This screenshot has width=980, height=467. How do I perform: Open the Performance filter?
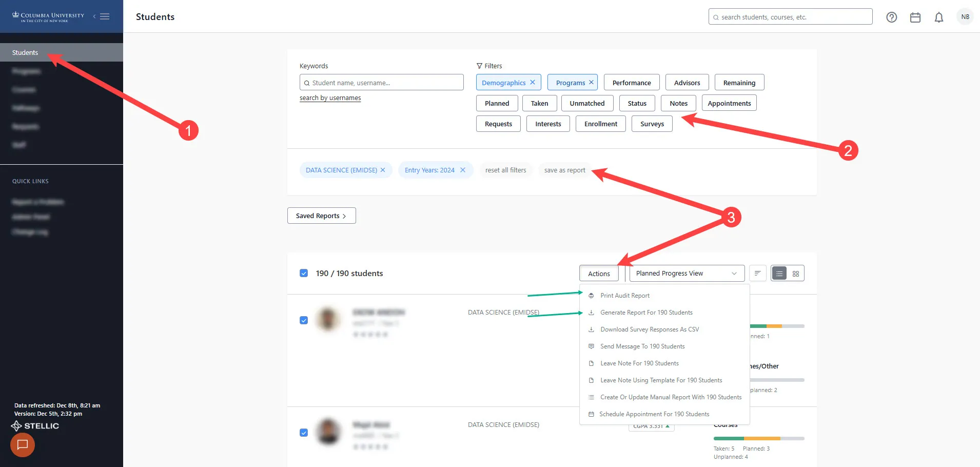pos(632,83)
